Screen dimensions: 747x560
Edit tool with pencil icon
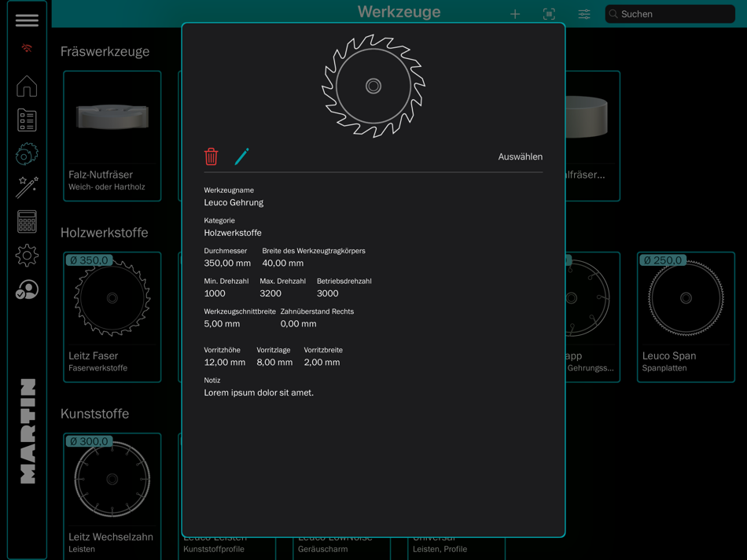(241, 157)
